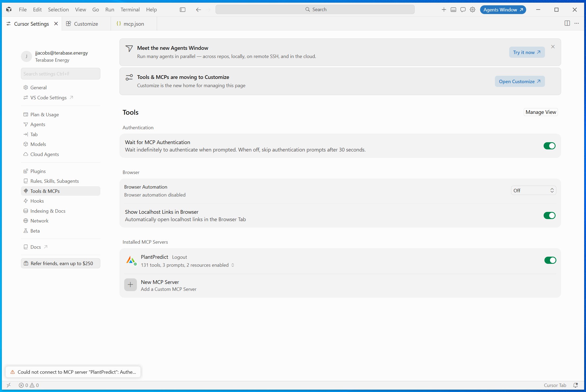This screenshot has height=392, width=586.
Task: Open the File menu
Action: pos(23,10)
